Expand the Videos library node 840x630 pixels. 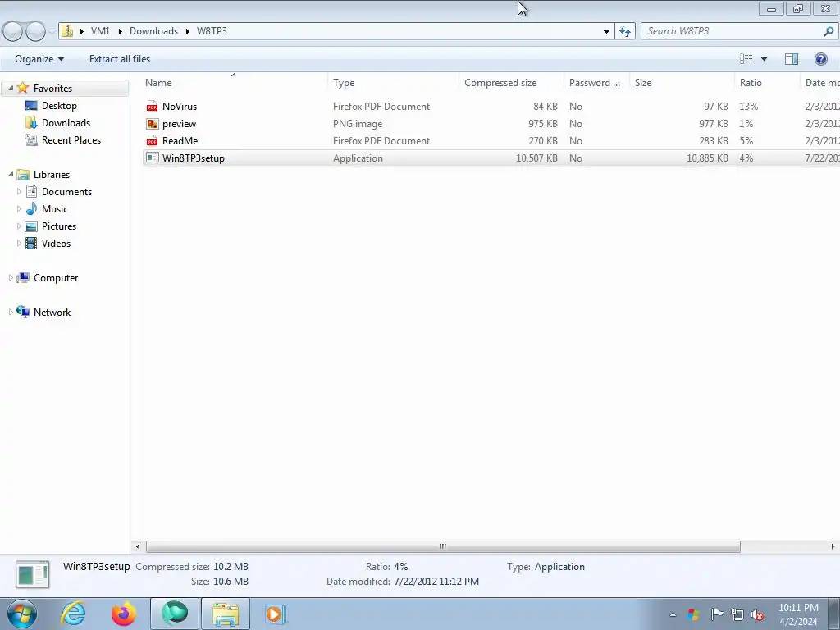tap(20, 243)
